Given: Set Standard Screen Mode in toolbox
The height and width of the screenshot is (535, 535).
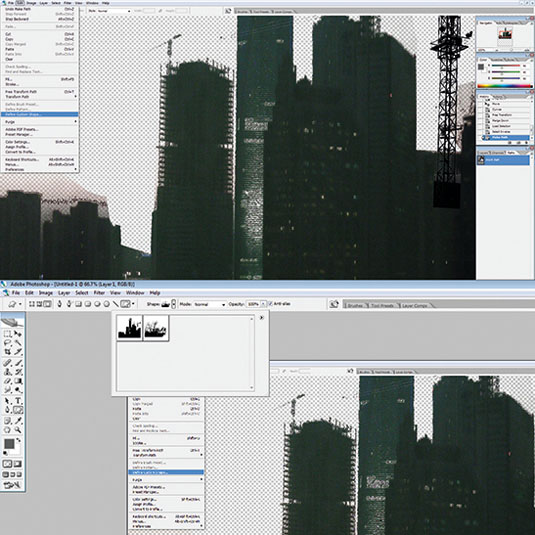Looking at the screenshot, I should (6, 474).
